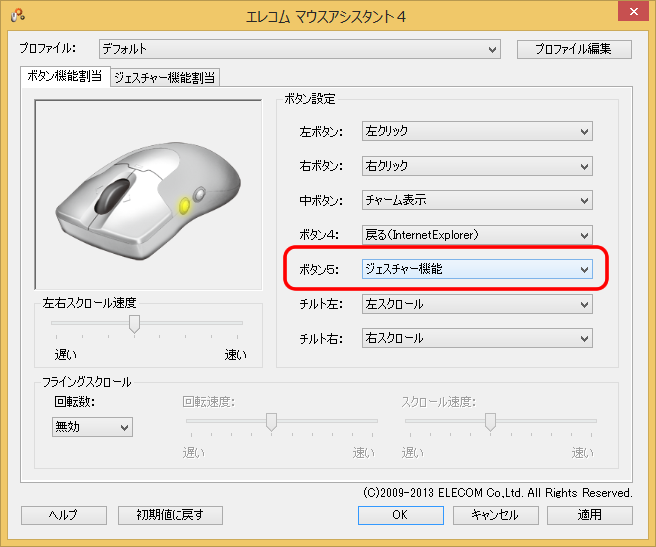Click the 初期値に戻す button
The height and width of the screenshot is (547, 656).
[170, 515]
